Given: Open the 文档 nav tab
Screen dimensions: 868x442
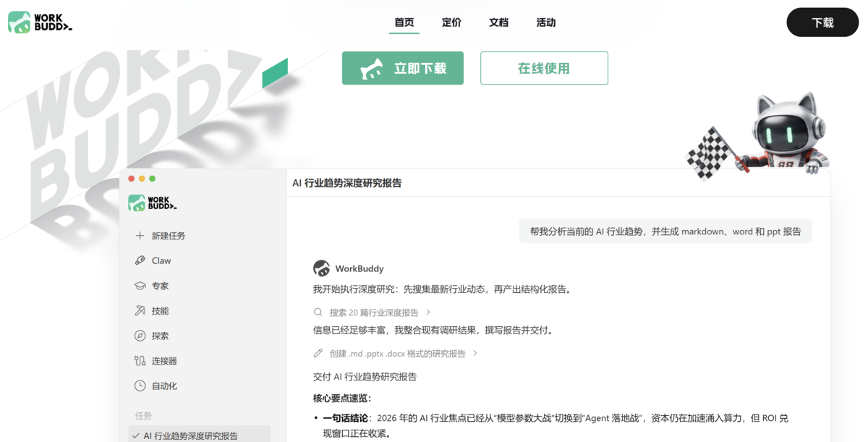Looking at the screenshot, I should click(498, 22).
